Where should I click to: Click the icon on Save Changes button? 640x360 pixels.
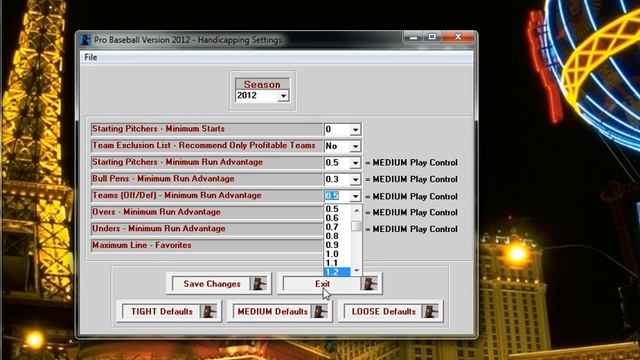[258, 284]
